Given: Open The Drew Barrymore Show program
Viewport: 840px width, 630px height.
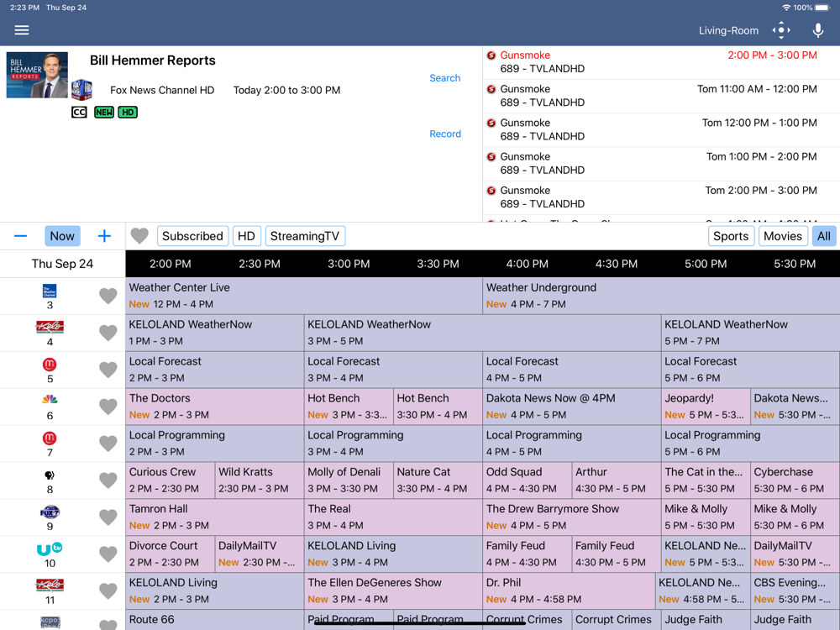Looking at the screenshot, I should [x=571, y=517].
